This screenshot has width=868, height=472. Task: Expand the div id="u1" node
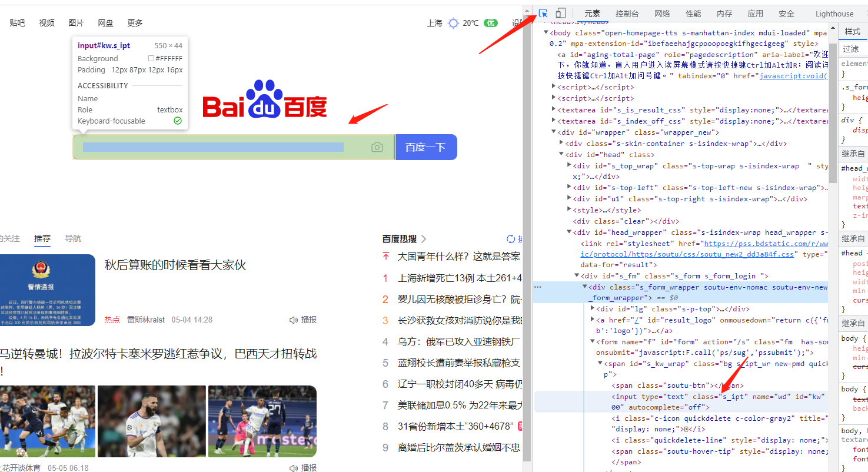tap(568, 199)
